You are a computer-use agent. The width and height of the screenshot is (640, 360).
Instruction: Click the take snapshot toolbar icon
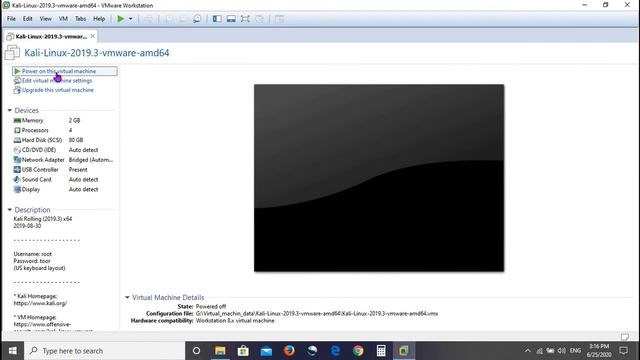169,19
